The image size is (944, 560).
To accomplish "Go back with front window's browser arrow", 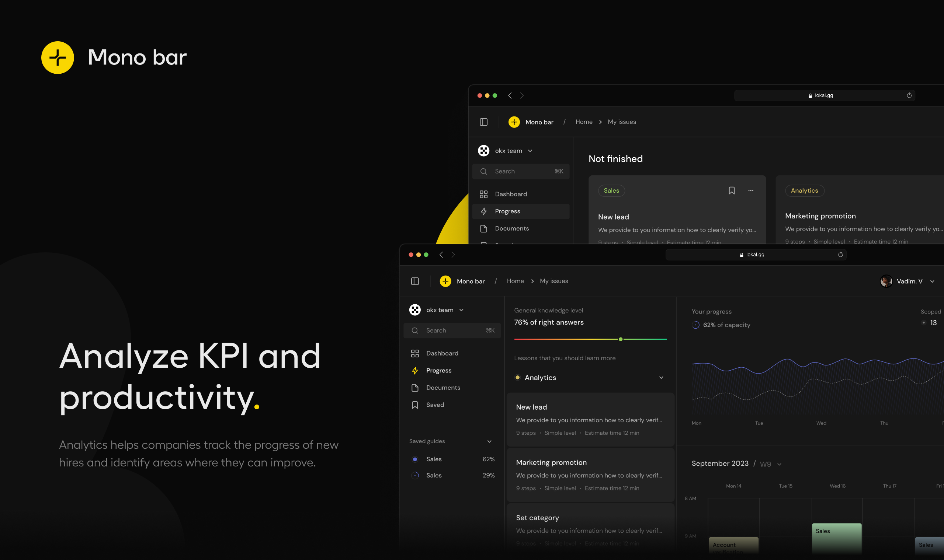I will [441, 255].
